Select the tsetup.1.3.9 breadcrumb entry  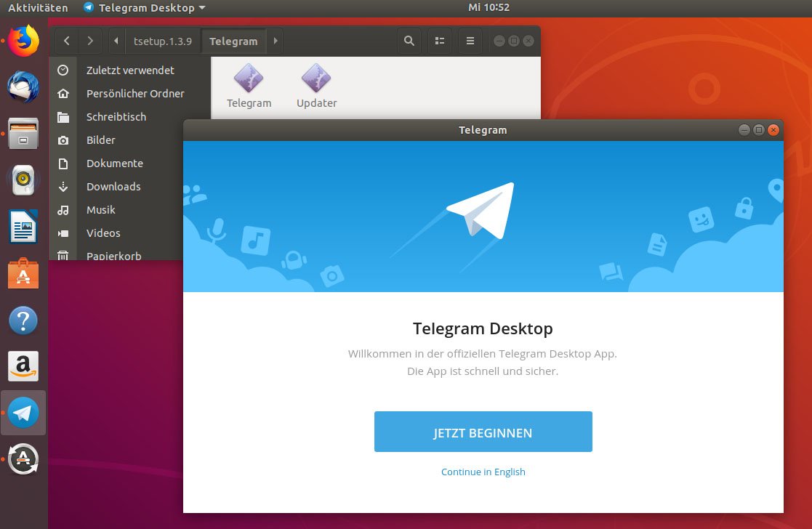(x=161, y=41)
